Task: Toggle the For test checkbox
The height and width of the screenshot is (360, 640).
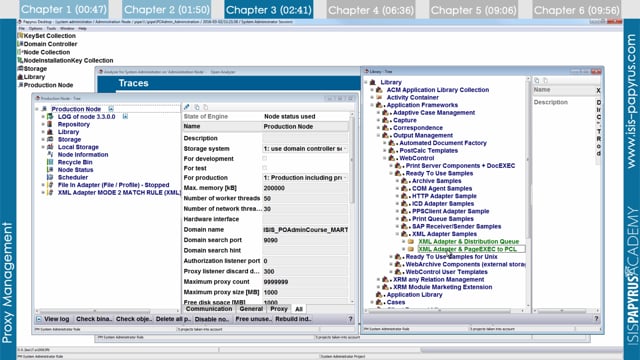Action: click(x=264, y=168)
